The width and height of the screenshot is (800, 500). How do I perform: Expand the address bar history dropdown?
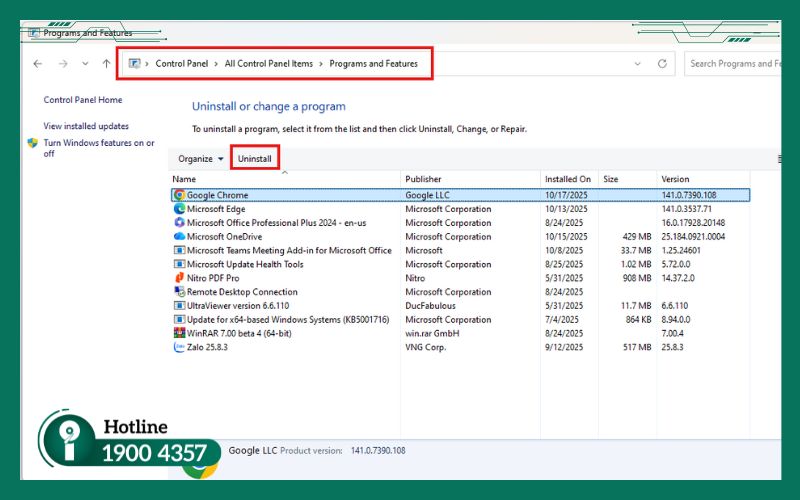coord(638,63)
